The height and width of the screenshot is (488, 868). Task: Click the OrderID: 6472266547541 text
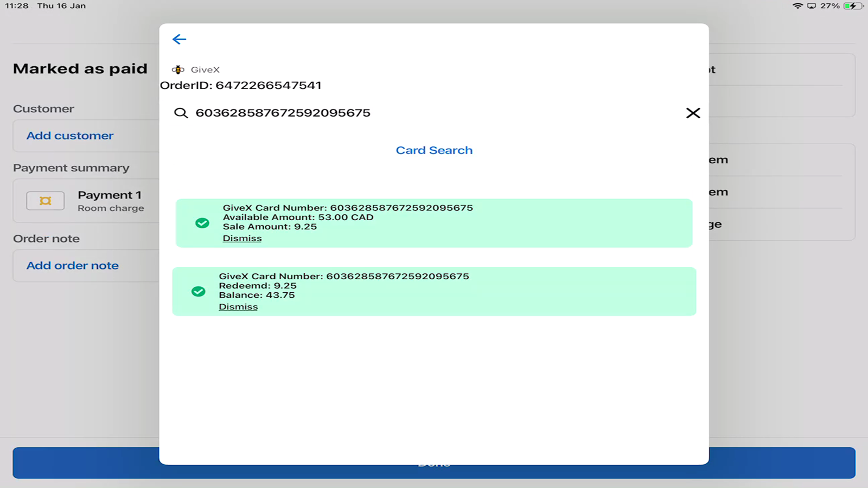pos(241,85)
